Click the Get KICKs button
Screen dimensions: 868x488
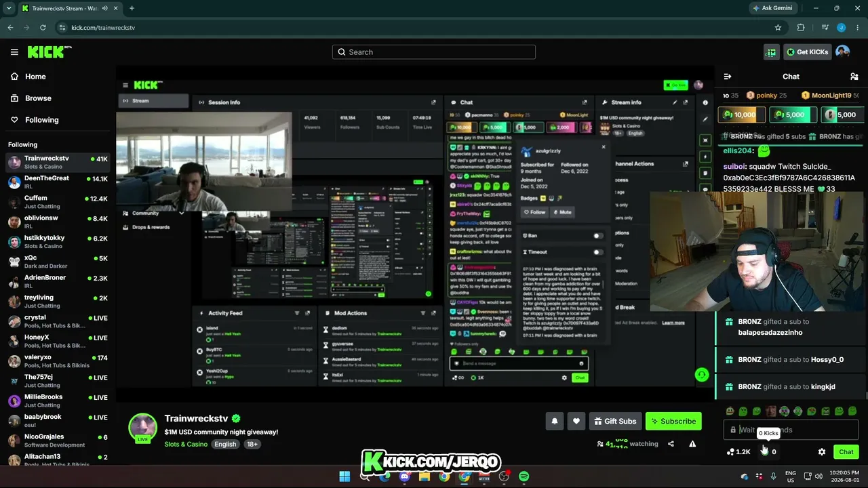pos(808,52)
